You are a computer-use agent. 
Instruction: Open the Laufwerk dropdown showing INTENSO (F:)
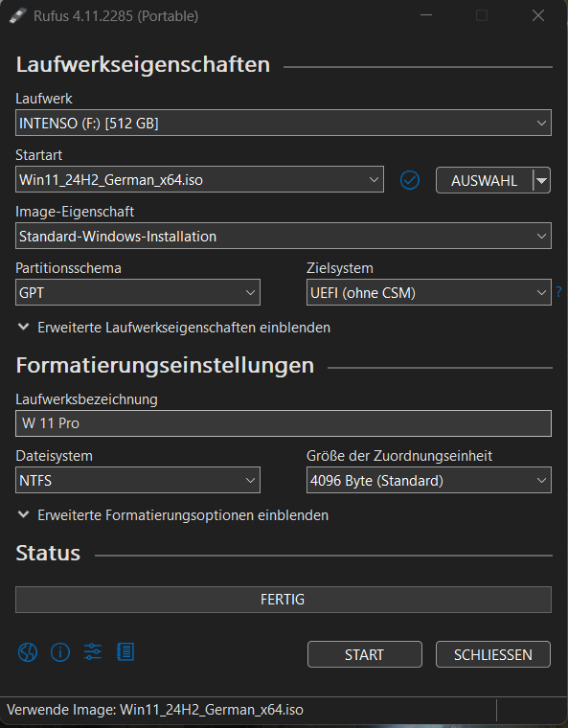click(x=284, y=123)
